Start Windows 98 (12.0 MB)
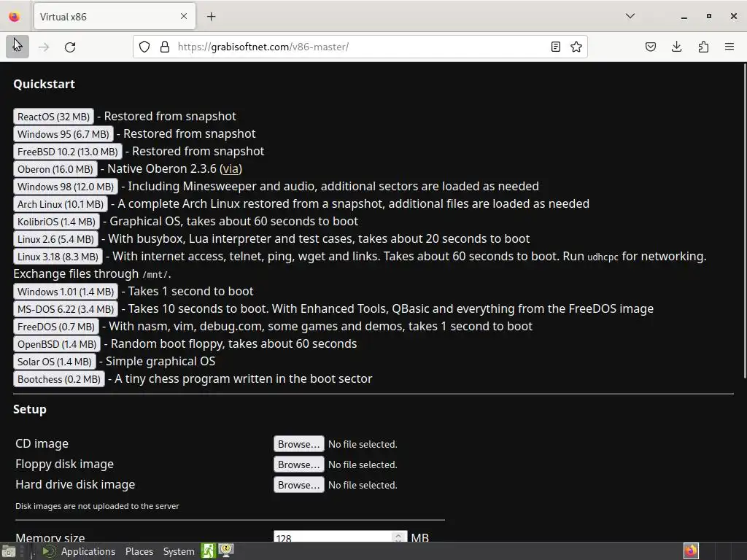The image size is (747, 560). tap(65, 187)
